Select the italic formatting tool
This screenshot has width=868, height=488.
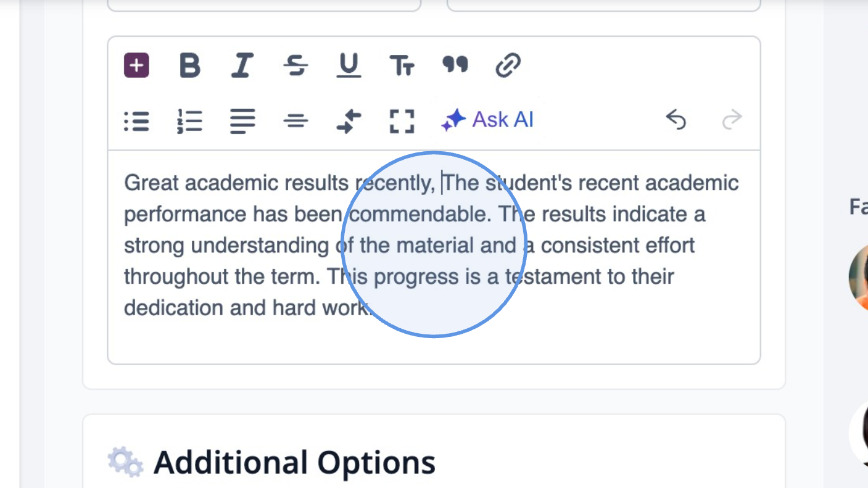[242, 65]
